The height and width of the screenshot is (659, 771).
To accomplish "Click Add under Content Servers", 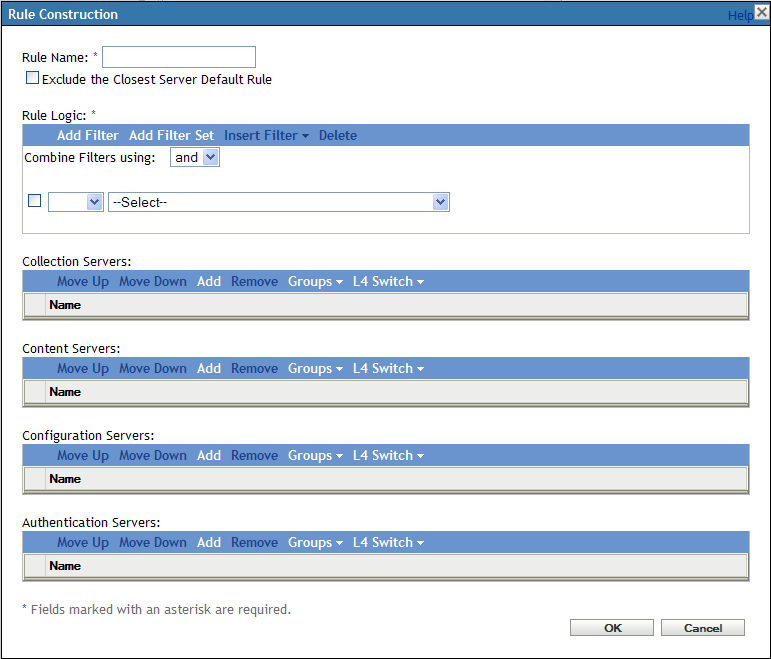I will pyautogui.click(x=209, y=368).
